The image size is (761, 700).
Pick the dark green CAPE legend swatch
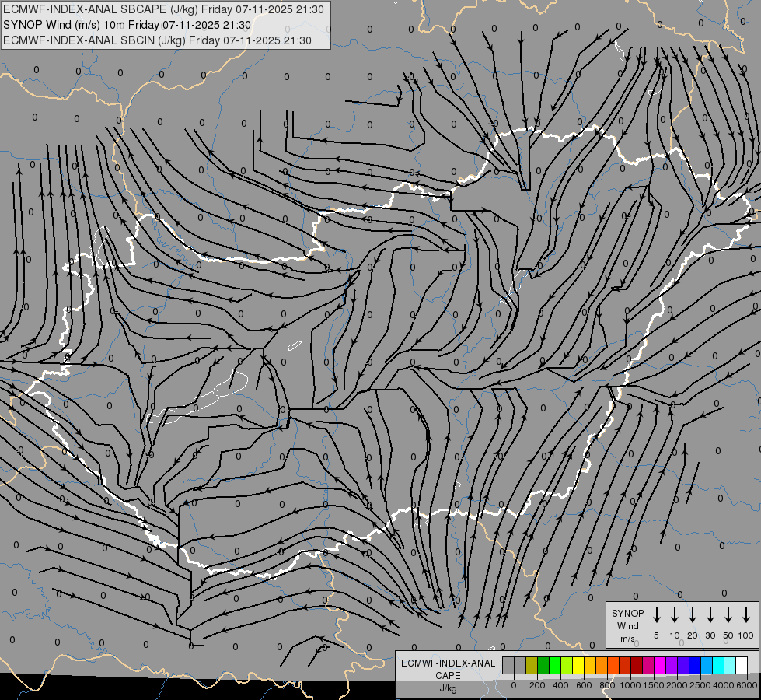point(543,665)
